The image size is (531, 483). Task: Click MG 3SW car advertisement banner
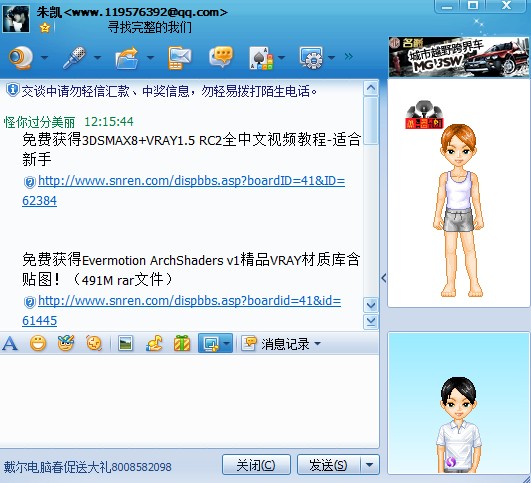click(459, 57)
